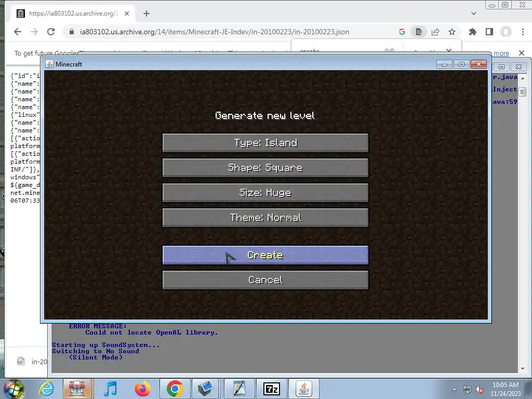Click the Google icon in address bar
The image size is (532, 399).
pos(402,32)
